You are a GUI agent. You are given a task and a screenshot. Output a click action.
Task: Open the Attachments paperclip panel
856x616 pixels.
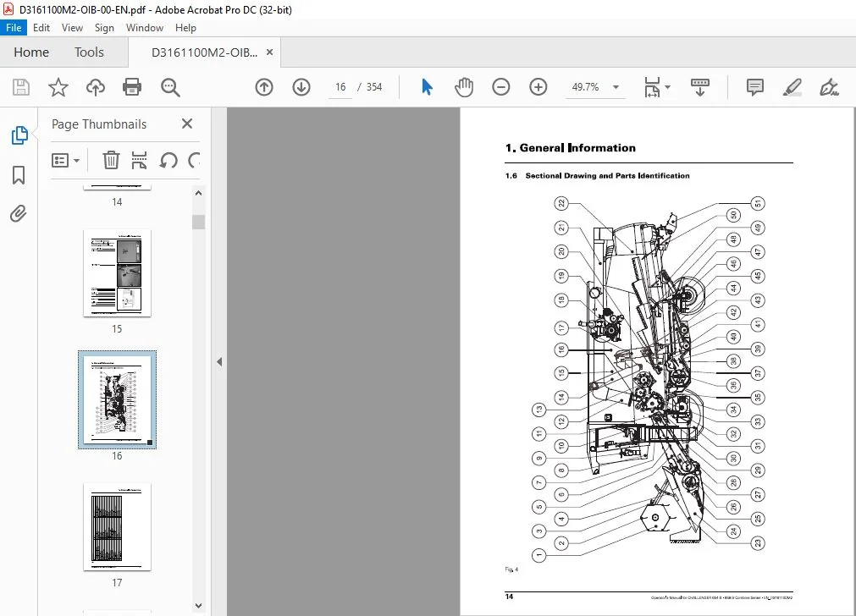click(19, 213)
